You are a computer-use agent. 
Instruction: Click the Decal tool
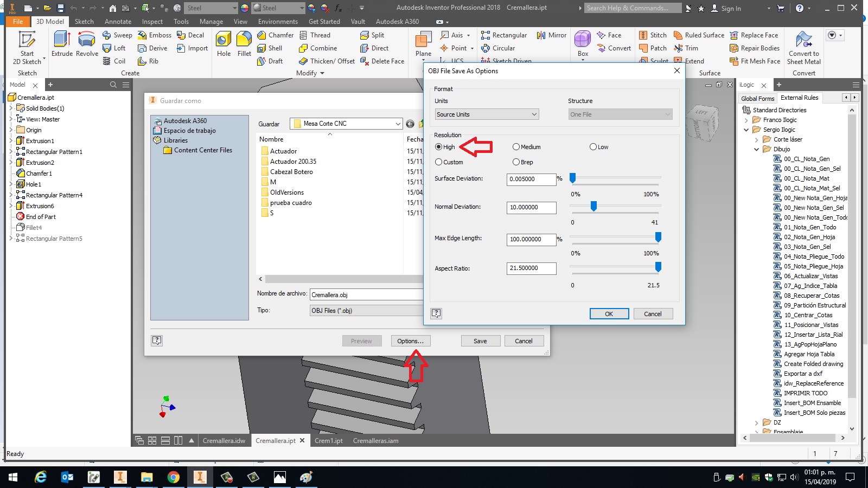pyautogui.click(x=190, y=35)
